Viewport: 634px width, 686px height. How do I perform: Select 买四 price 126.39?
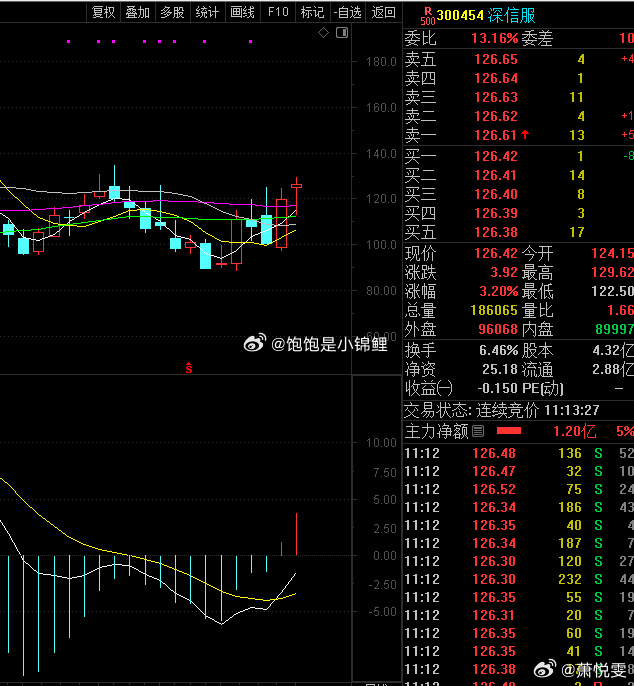coord(496,214)
